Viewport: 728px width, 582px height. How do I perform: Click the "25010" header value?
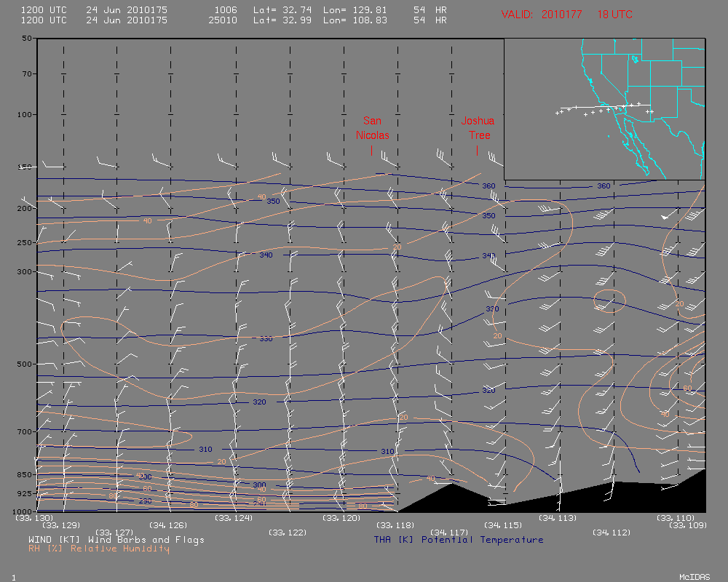pos(223,20)
